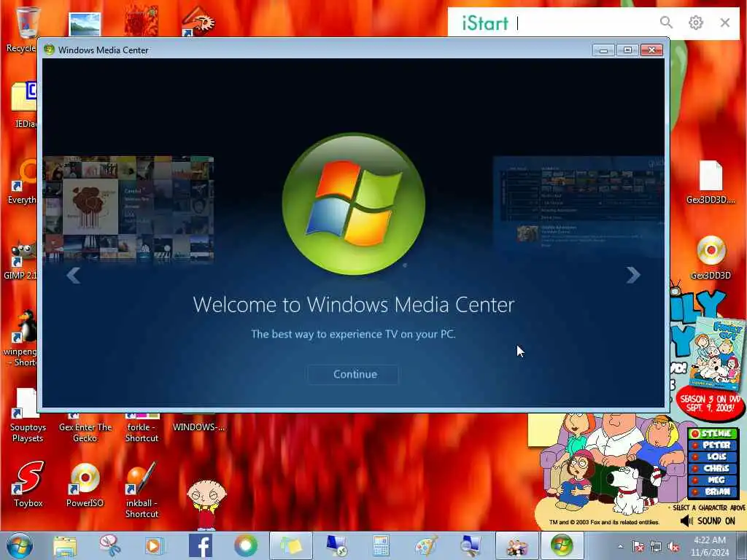Open the landscape picture desktop icon
Screen dimensions: 747x560
(x=85, y=24)
